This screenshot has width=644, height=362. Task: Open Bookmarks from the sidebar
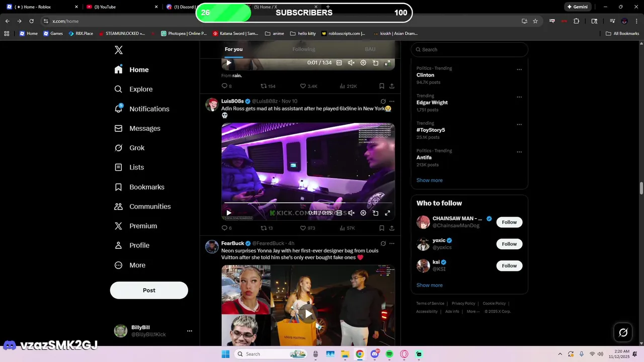[x=139, y=187]
